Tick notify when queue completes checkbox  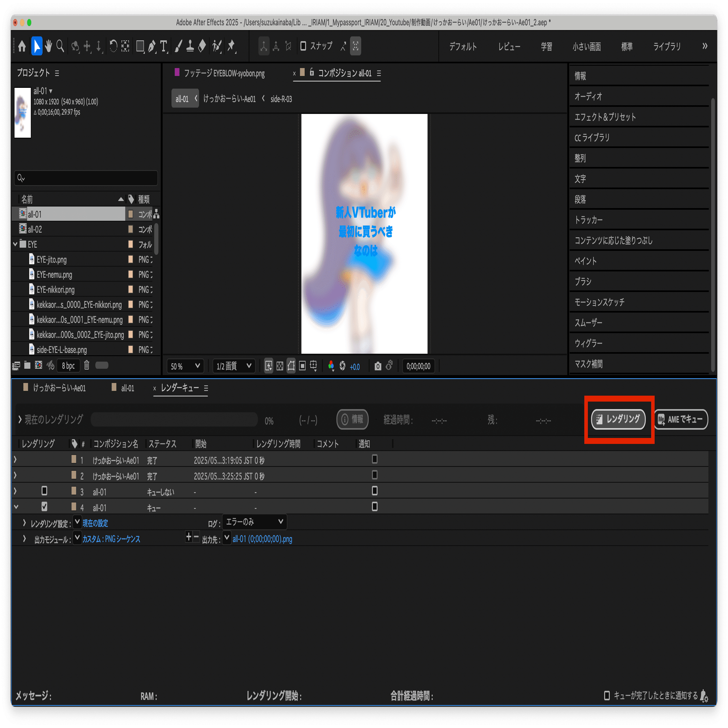click(x=607, y=695)
